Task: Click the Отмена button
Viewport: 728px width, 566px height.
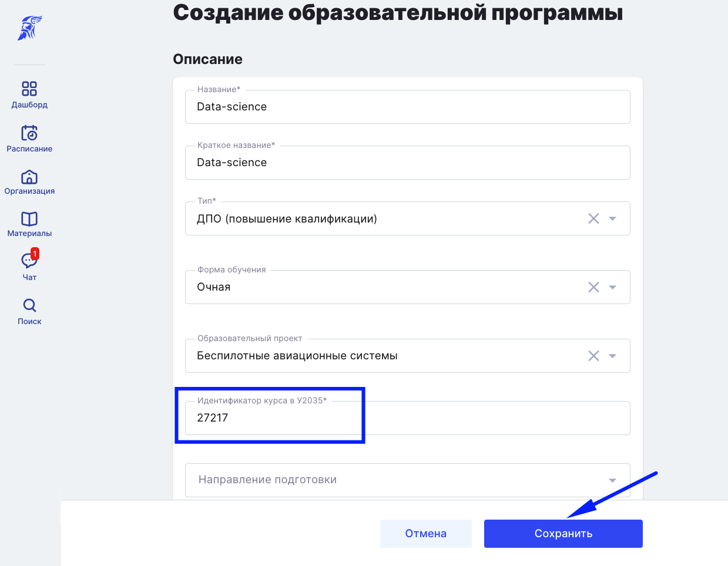Action: click(425, 534)
